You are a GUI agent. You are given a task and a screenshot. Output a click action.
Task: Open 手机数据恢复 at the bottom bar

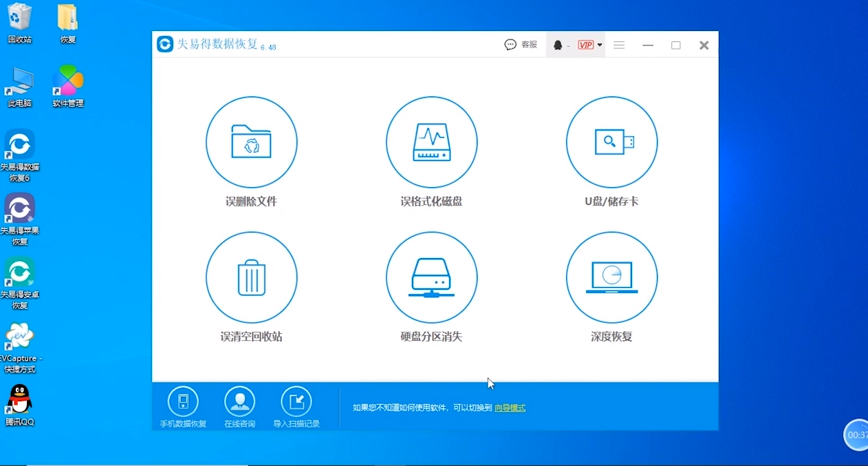point(183,401)
